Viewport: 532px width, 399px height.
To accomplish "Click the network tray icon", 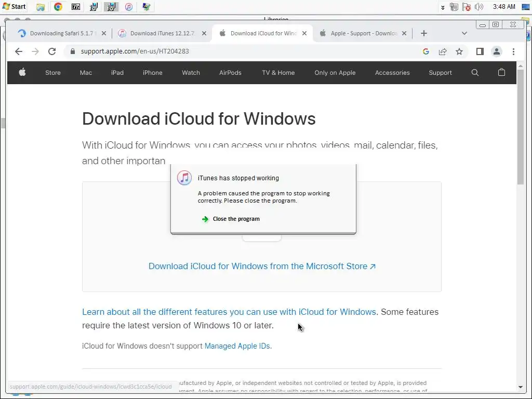I will pyautogui.click(x=454, y=7).
